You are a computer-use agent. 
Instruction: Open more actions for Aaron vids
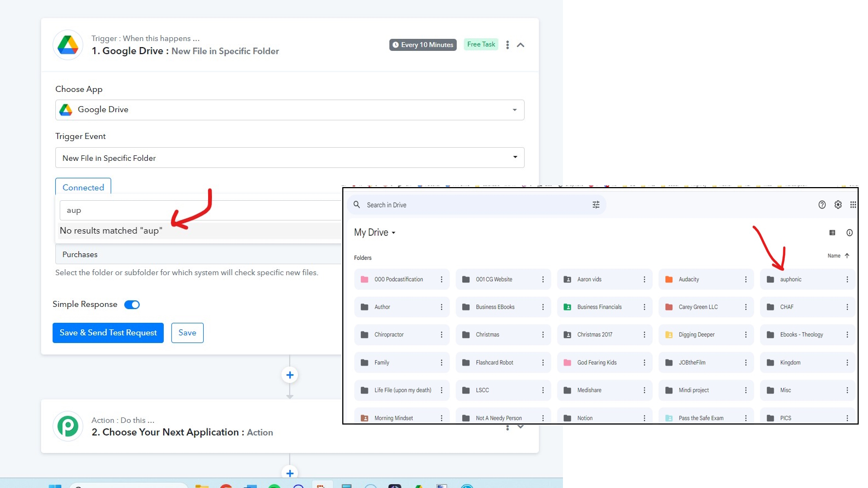tap(644, 279)
